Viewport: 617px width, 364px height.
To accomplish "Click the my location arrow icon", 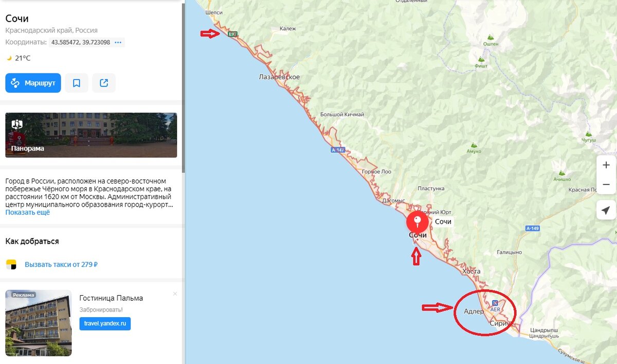I will point(606,210).
